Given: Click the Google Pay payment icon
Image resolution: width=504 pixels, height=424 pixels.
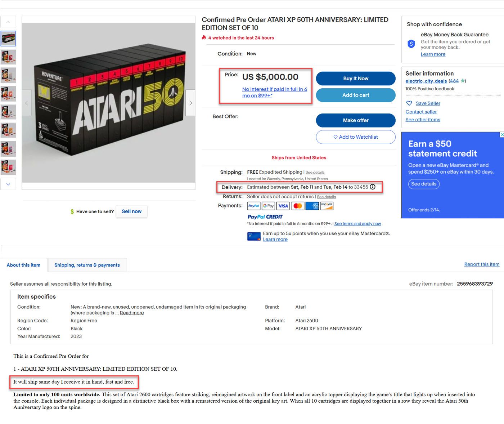Looking at the screenshot, I should (268, 206).
